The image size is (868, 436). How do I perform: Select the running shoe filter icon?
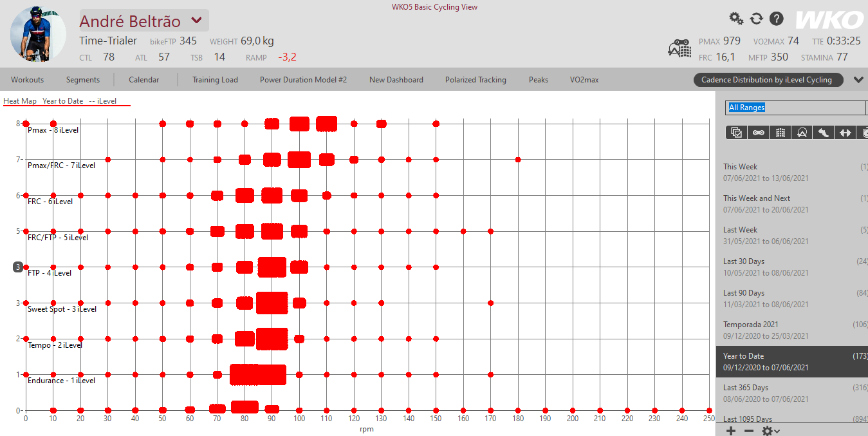click(x=824, y=132)
